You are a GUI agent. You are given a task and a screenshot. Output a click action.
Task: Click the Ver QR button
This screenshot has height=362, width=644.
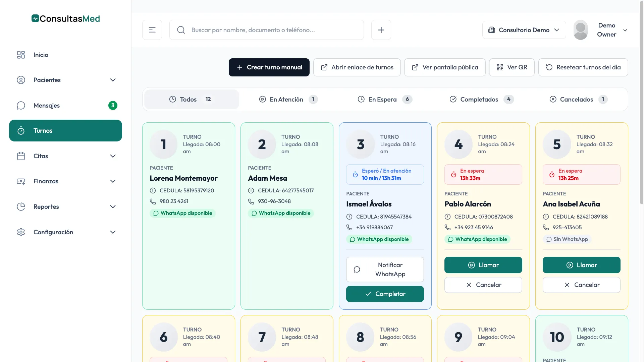512,67
